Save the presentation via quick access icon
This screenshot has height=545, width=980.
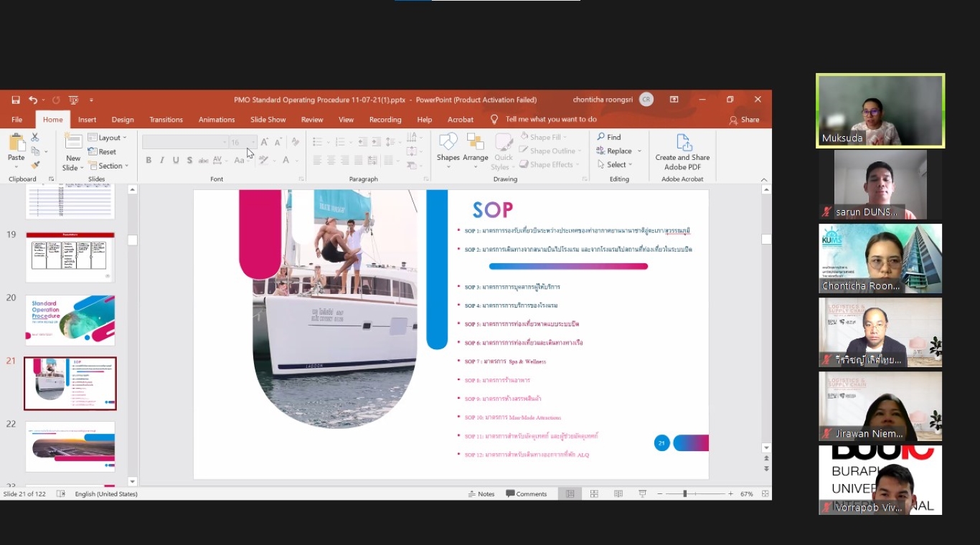(x=16, y=100)
